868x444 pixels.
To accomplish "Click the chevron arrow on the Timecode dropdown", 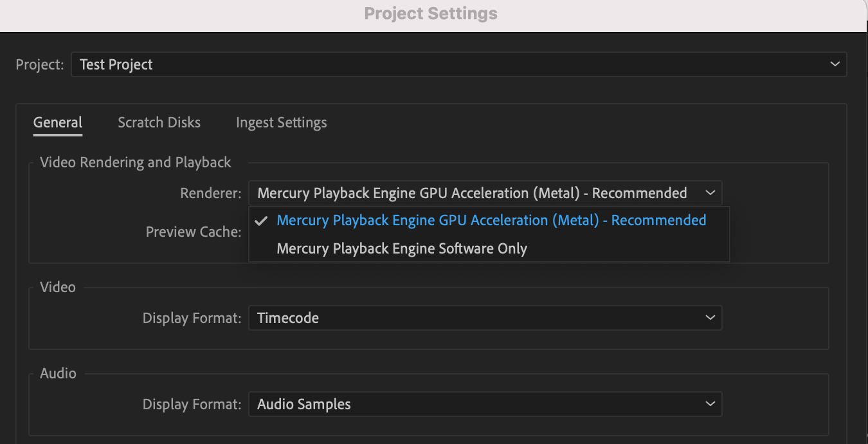I will (710, 318).
